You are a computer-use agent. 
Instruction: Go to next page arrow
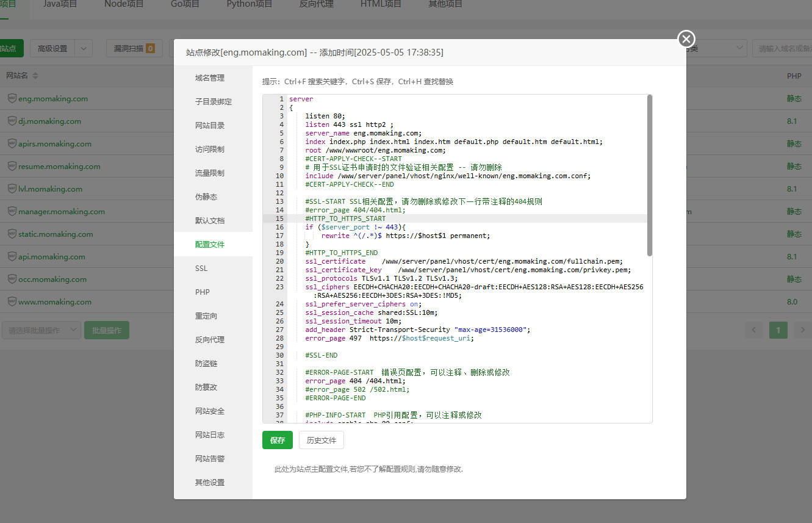pos(802,330)
